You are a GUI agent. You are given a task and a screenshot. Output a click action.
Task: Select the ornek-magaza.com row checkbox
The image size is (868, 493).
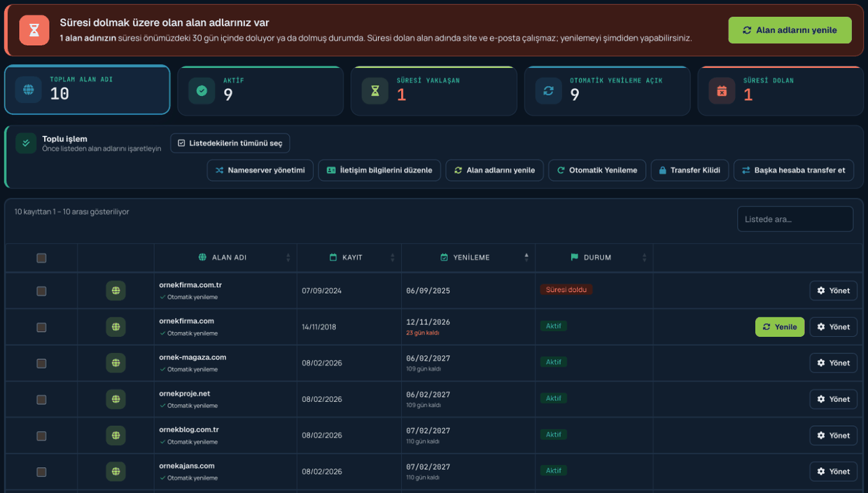(x=41, y=363)
